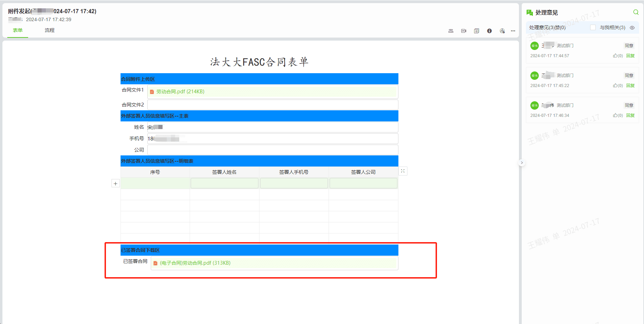Click the 处理意见(3)赞(0) filter label
The width and height of the screenshot is (644, 324).
point(547,27)
